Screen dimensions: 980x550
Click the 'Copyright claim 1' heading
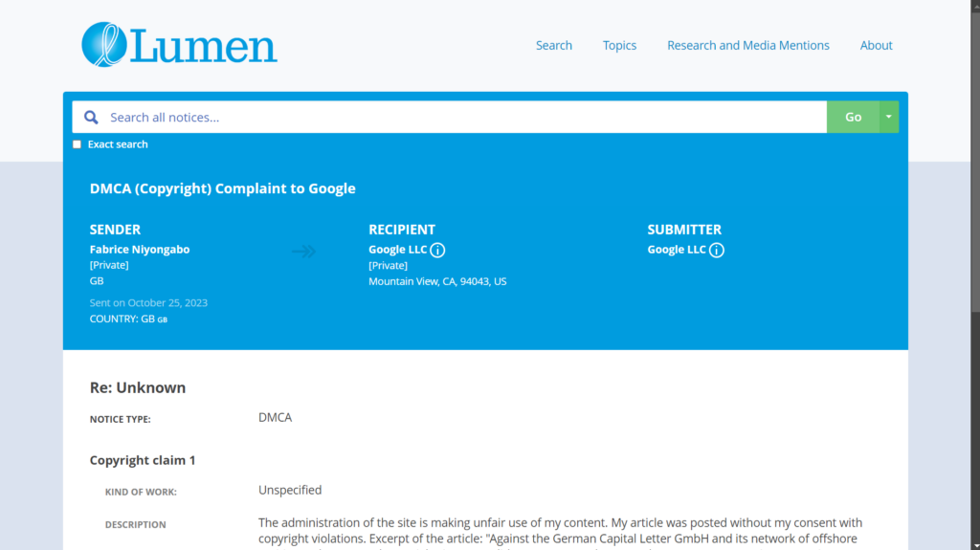(143, 460)
